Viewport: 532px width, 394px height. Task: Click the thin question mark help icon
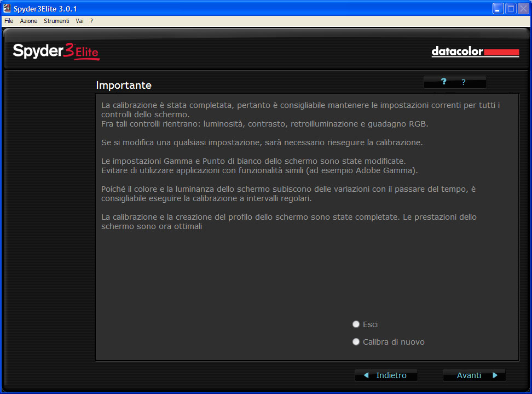click(464, 82)
